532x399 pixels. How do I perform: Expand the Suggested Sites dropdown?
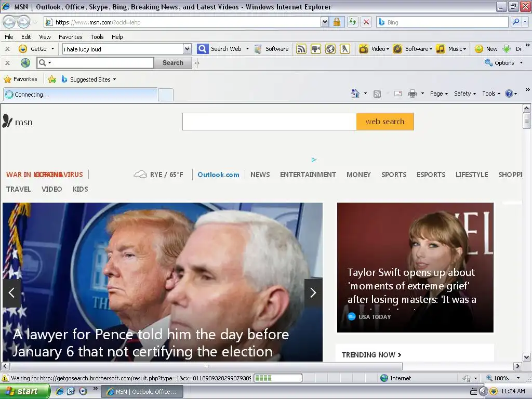click(x=114, y=79)
